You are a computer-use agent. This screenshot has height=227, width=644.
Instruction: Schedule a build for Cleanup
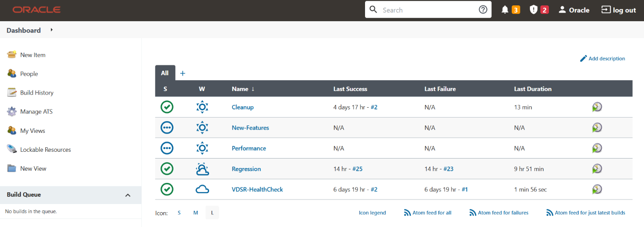[x=597, y=107]
